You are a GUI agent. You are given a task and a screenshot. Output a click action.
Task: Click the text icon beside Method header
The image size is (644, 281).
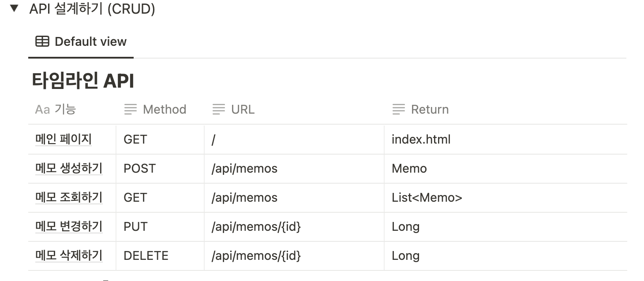click(131, 109)
